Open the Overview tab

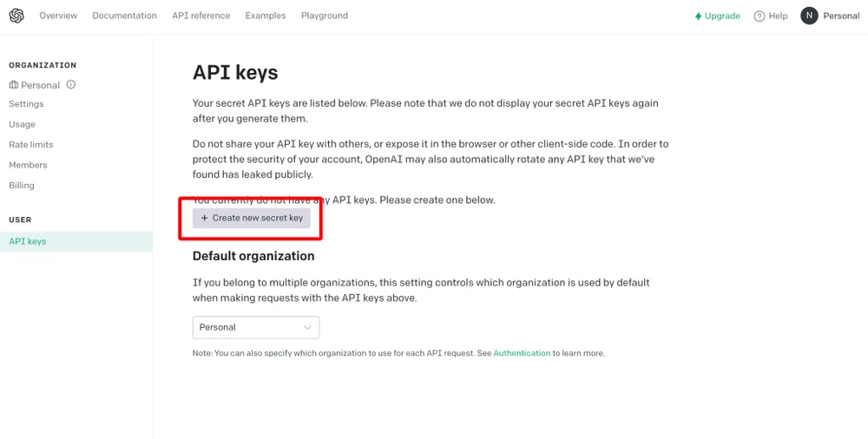[x=58, y=16]
